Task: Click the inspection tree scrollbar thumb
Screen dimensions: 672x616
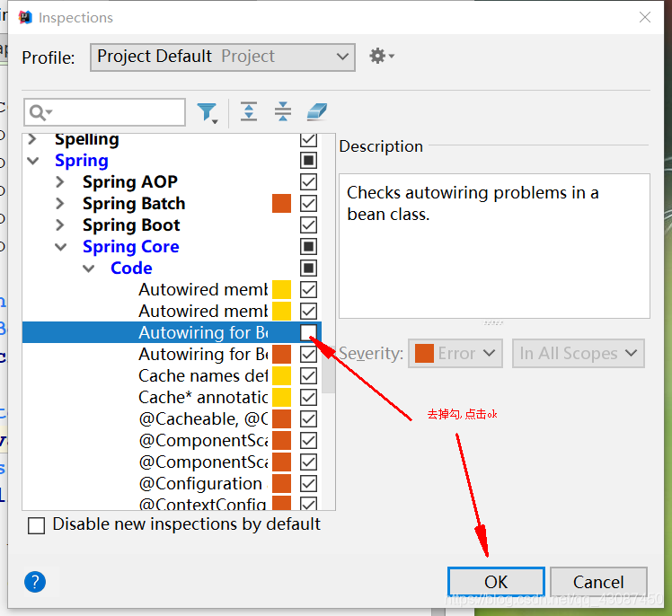Action: [328, 369]
